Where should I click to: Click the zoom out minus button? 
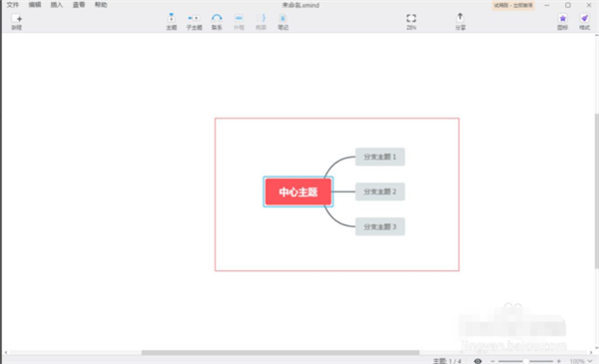tap(492, 361)
